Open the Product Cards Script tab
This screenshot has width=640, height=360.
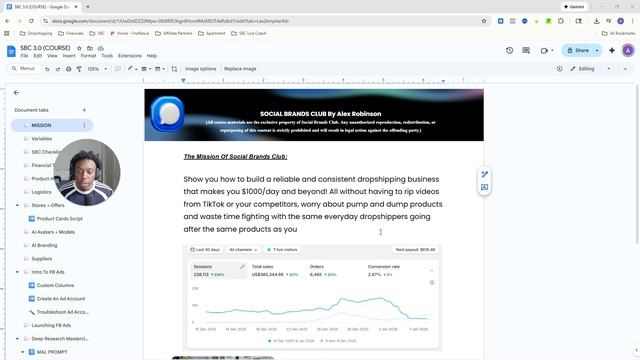60,219
